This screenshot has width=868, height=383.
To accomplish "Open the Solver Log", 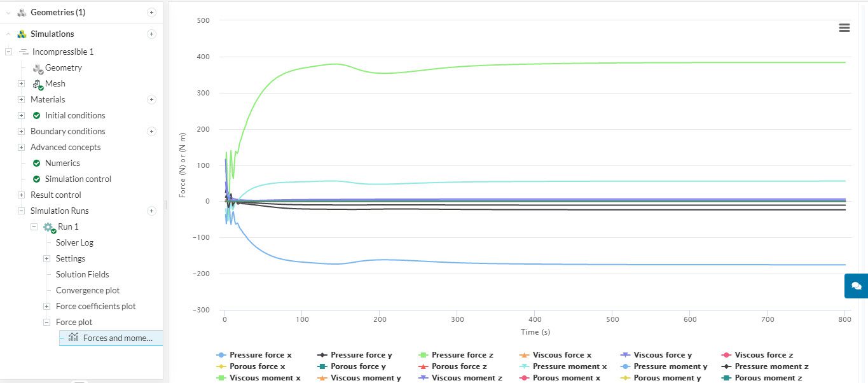I will [74, 242].
